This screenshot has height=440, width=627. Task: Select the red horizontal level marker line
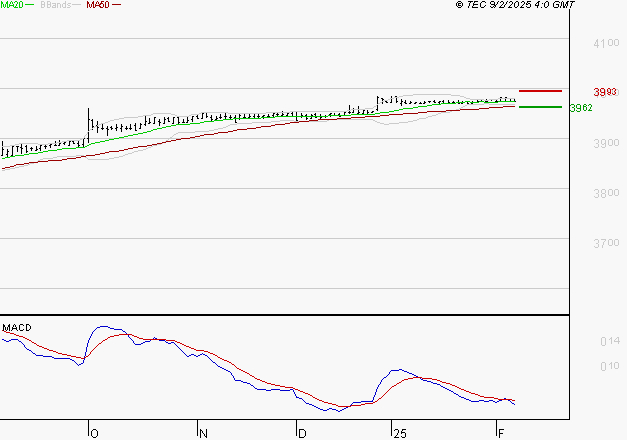539,91
